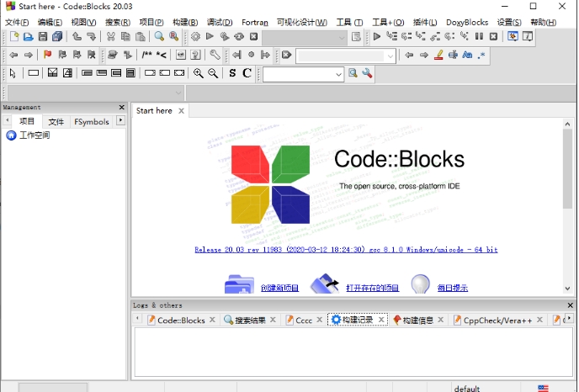The width and height of the screenshot is (579, 392).
Task: Click the red Toggle bookmark flag
Action: pyautogui.click(x=47, y=56)
